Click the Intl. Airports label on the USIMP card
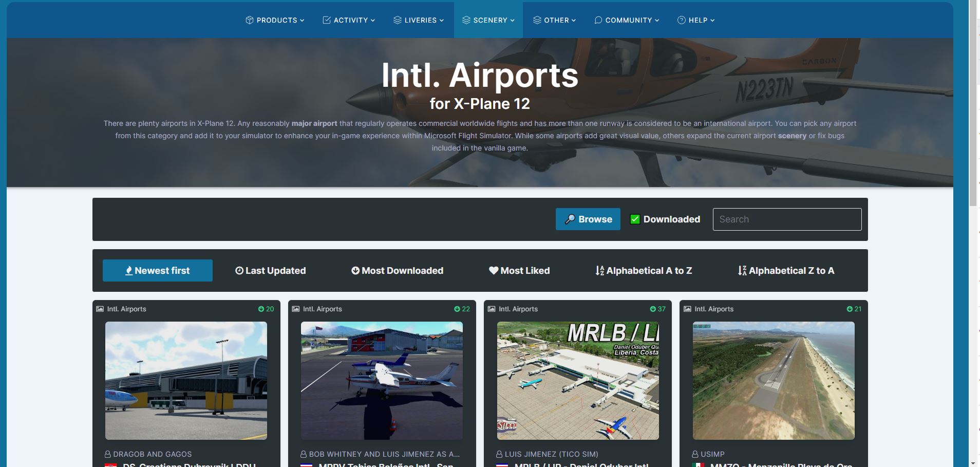Image resolution: width=980 pixels, height=467 pixels. (x=714, y=309)
